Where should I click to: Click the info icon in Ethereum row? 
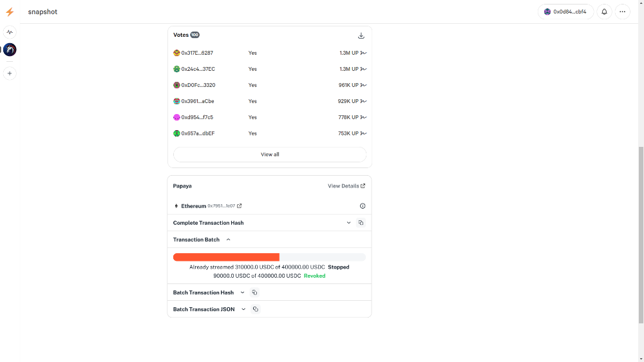point(363,206)
